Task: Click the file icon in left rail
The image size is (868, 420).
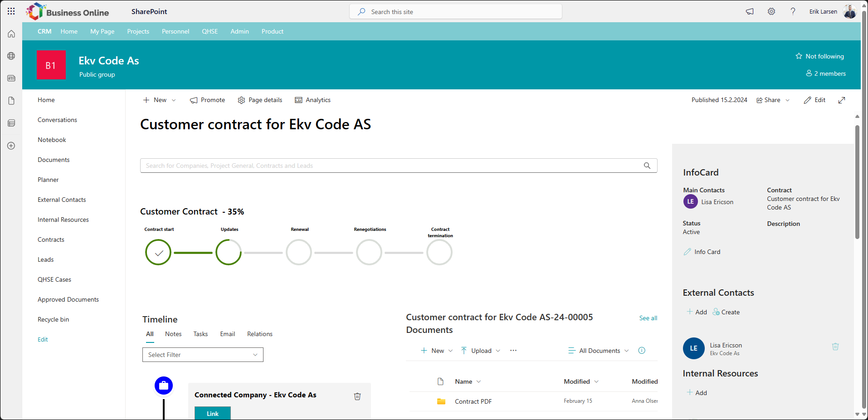Action: click(11, 101)
